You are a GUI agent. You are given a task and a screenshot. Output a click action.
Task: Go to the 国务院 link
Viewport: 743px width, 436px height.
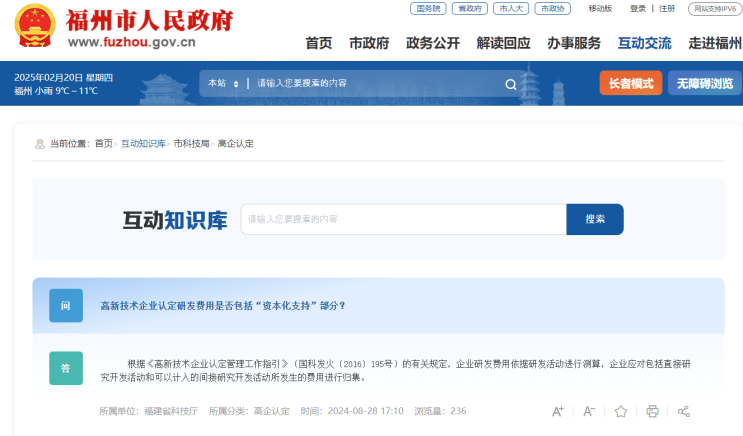(428, 9)
